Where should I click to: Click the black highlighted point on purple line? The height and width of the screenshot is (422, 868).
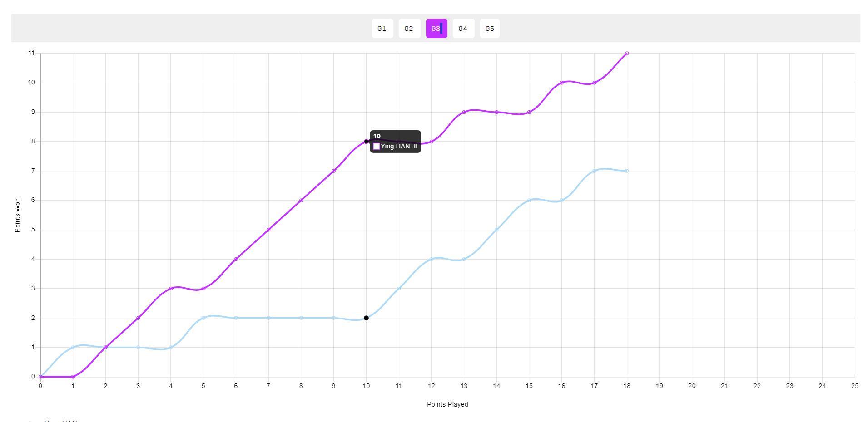pos(366,142)
